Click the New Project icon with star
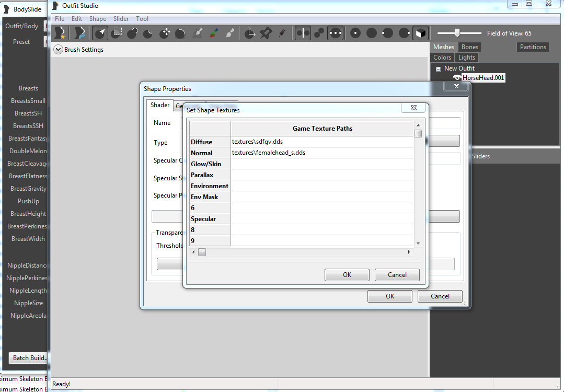Image resolution: width=564 pixels, height=392 pixels. (x=60, y=33)
